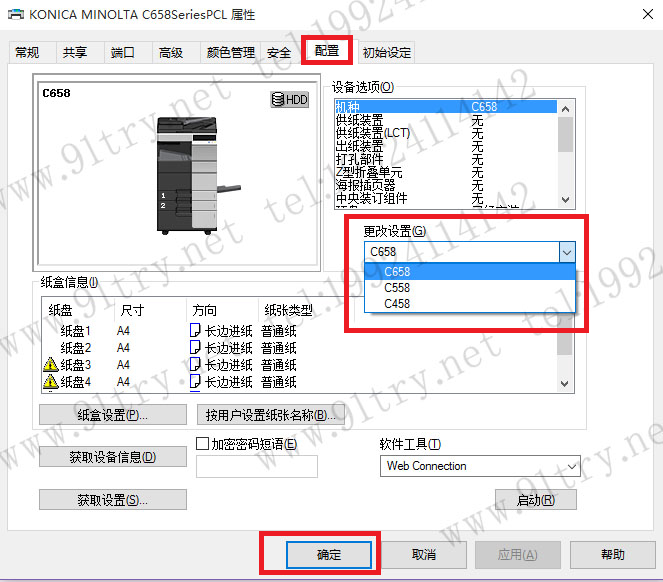
Task: Click the page orientation icon for 纸盘2
Action: (x=195, y=348)
